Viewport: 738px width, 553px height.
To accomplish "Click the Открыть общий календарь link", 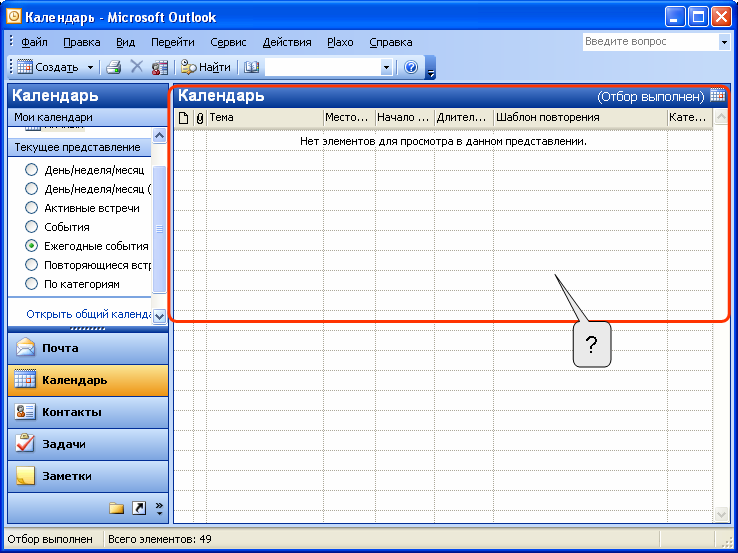I will tap(88, 314).
